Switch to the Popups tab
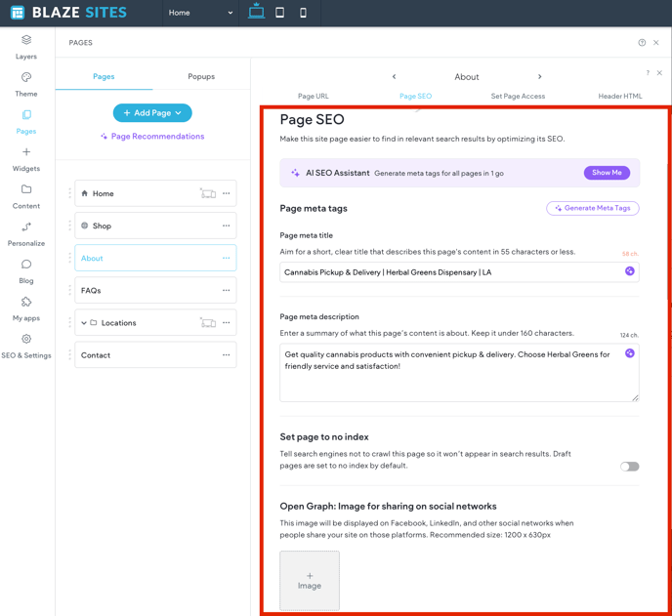Screen dimensions: 672x616 (x=201, y=76)
